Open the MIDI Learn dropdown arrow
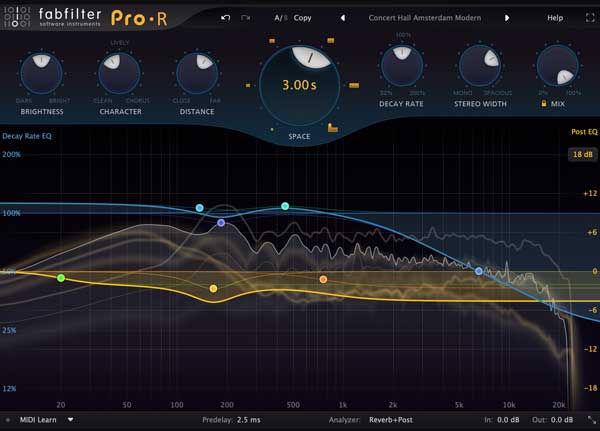The image size is (600, 431). tap(70, 420)
